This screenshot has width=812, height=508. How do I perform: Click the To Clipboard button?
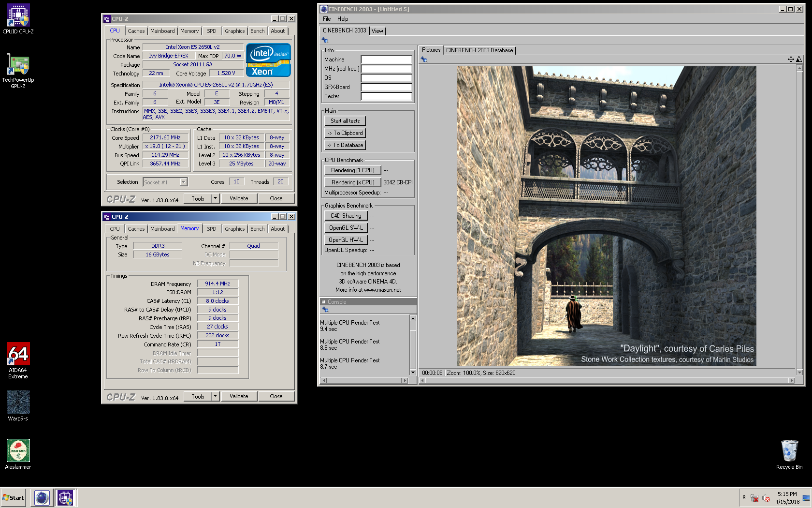point(345,133)
